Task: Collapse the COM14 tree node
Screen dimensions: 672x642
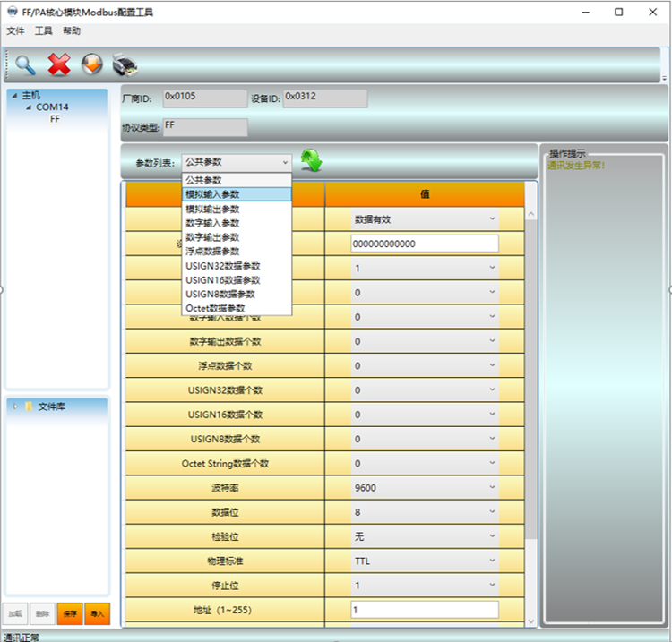Action: pos(29,107)
